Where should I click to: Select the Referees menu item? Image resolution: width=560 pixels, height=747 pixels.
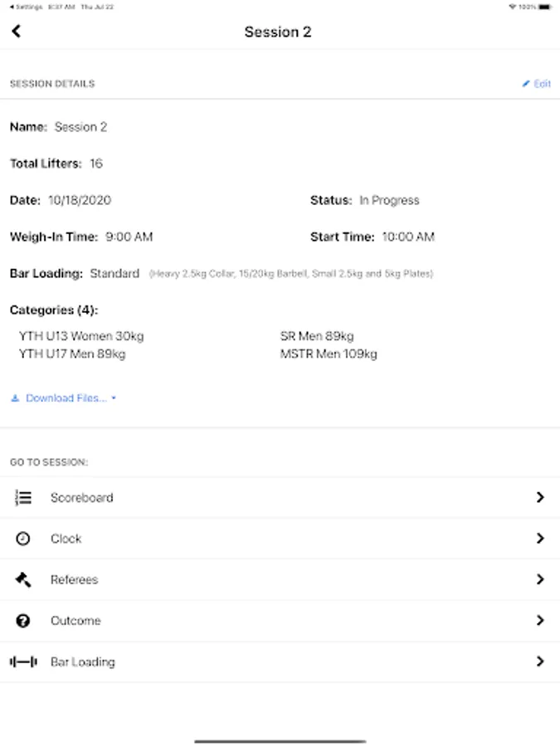[75, 580]
